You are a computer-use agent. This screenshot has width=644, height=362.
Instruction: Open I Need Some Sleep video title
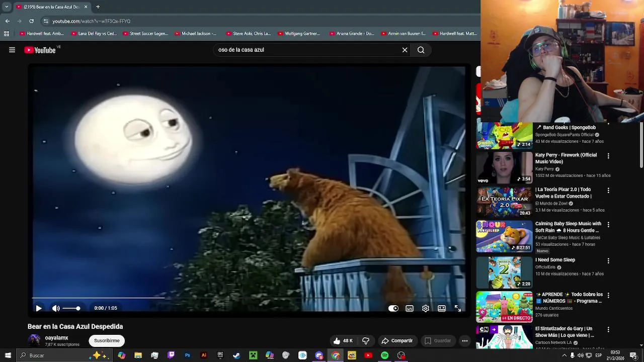(x=555, y=260)
